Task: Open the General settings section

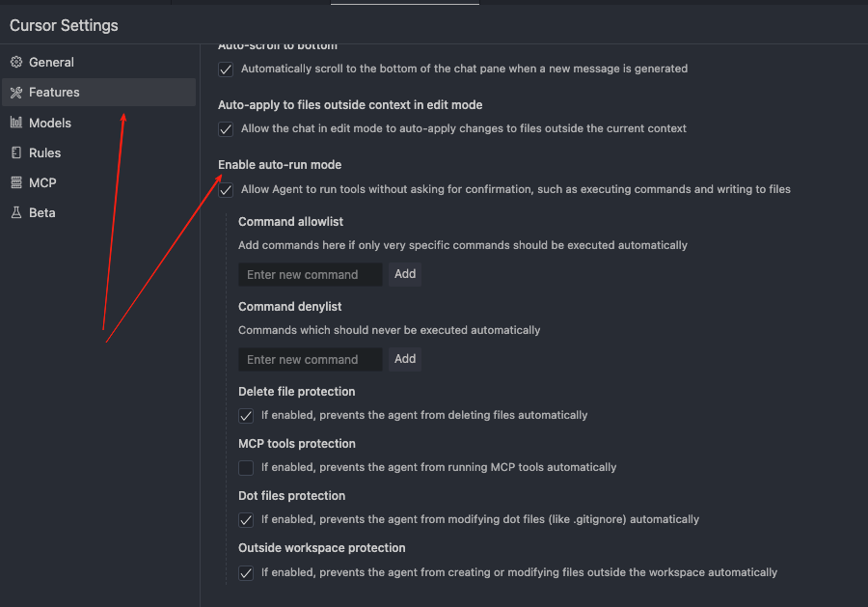Action: 98,62
